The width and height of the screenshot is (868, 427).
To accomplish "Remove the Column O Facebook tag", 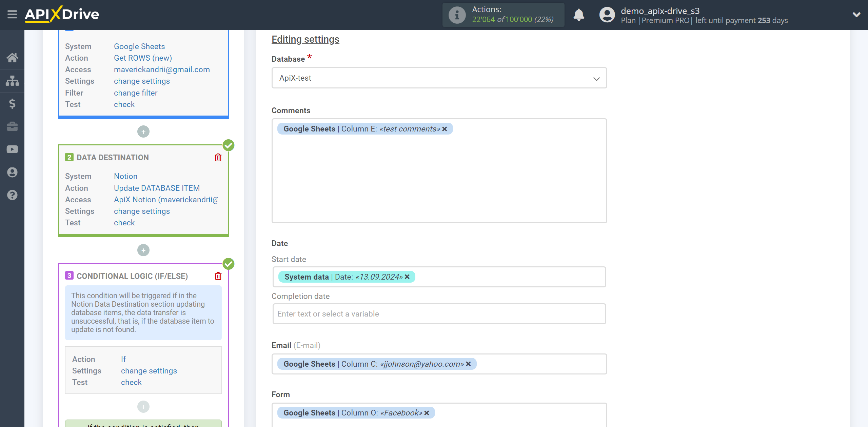I will pos(427,413).
